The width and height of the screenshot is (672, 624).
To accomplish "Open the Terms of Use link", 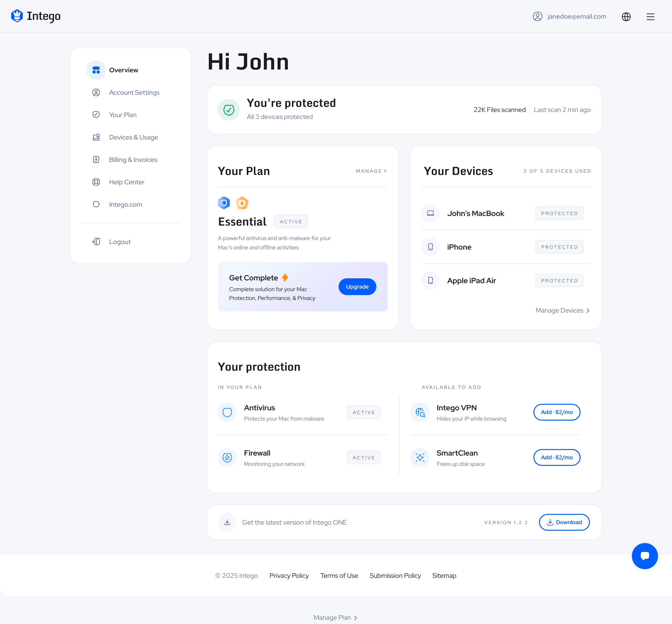I will [339, 575].
